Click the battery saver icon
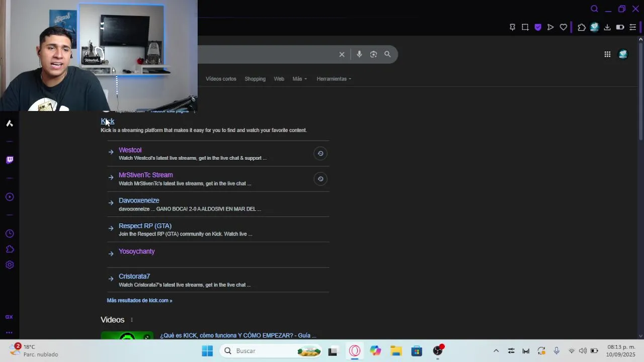The image size is (644, 362). point(620,27)
